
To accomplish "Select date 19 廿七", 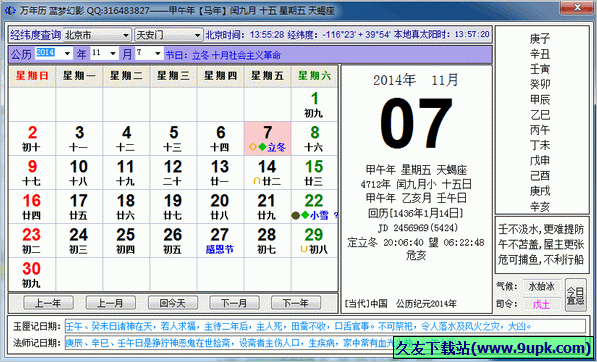I will tap(173, 207).
